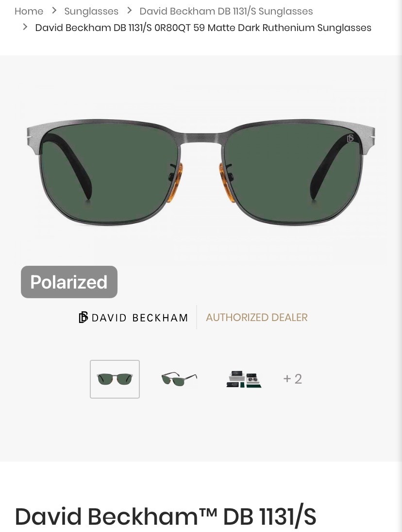Click the Authorized Dealer label
Screen dimensions: 402x532
pyautogui.click(x=257, y=318)
